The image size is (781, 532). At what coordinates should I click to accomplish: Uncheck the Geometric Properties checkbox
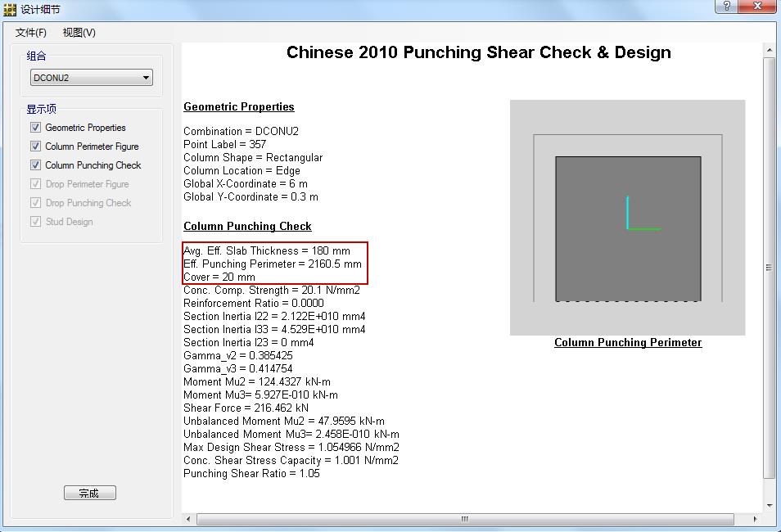click(35, 128)
